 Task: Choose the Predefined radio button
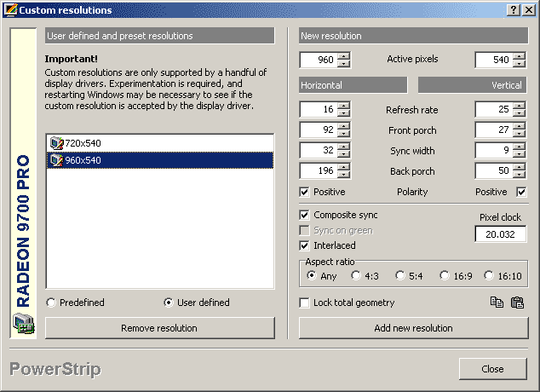click(x=51, y=303)
